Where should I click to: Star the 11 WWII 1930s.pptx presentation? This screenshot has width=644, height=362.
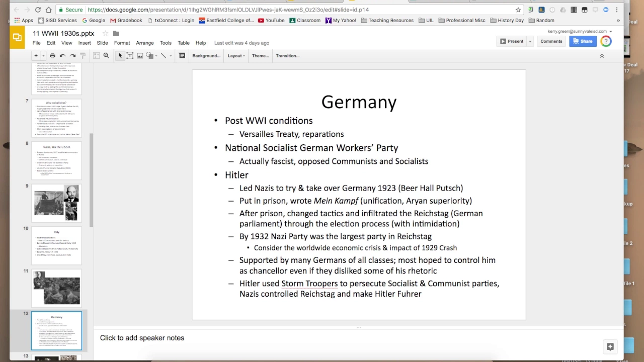(105, 34)
